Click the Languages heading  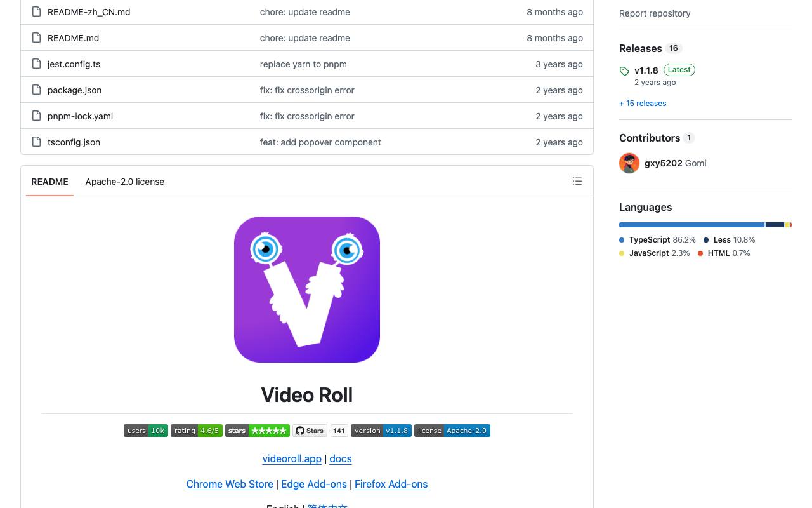coord(645,207)
